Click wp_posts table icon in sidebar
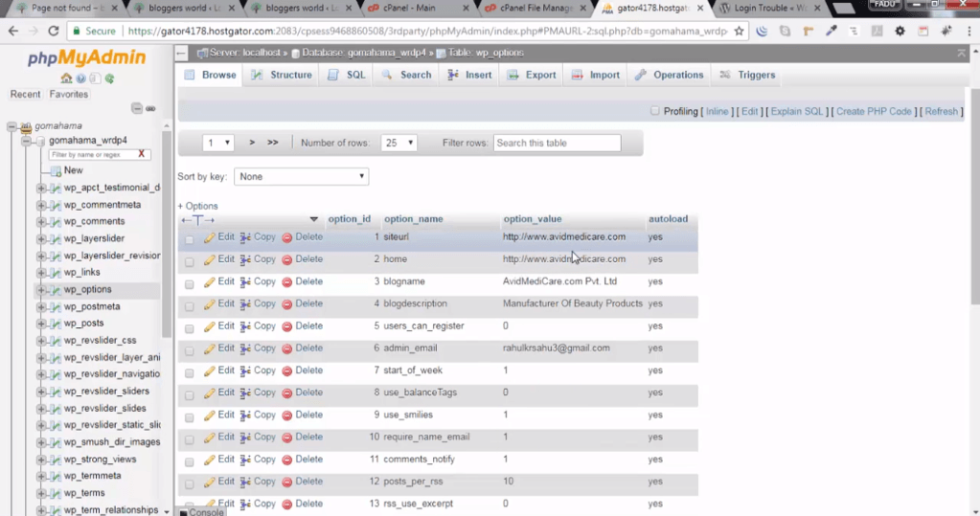 pos(56,324)
